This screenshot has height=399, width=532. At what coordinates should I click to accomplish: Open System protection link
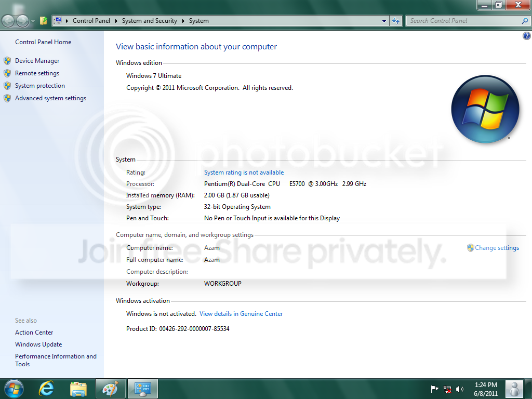click(39, 86)
